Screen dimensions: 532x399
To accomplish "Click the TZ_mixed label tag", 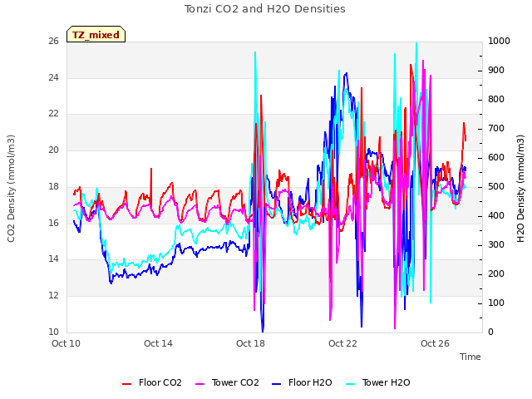I will (x=96, y=35).
